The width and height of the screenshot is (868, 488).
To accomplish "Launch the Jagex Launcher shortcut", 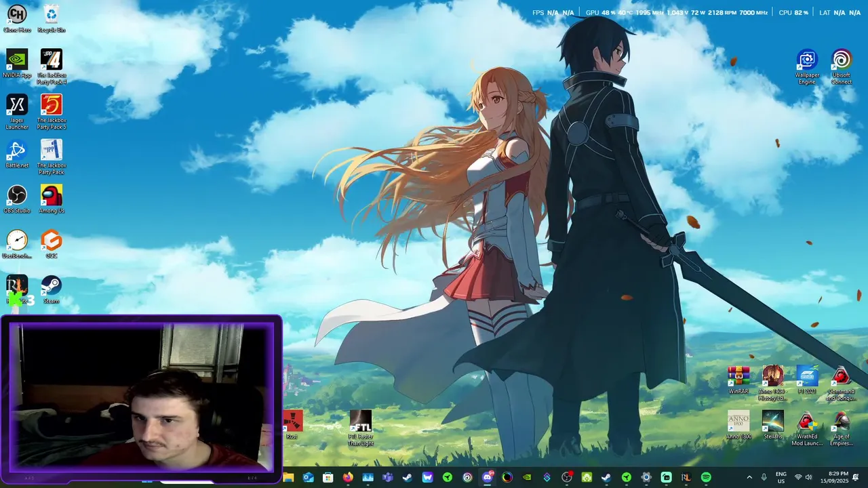I will click(x=17, y=112).
